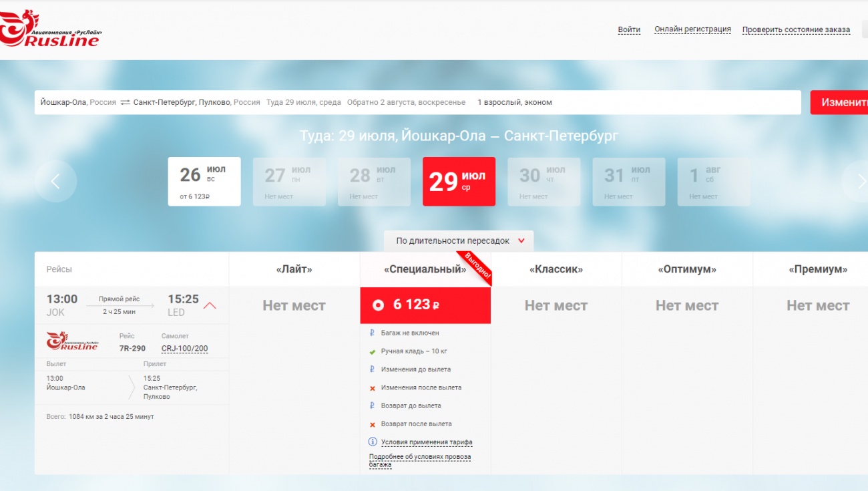Click Проверить состояние заказа link
Screen dimensions: 868x491
[796, 29]
